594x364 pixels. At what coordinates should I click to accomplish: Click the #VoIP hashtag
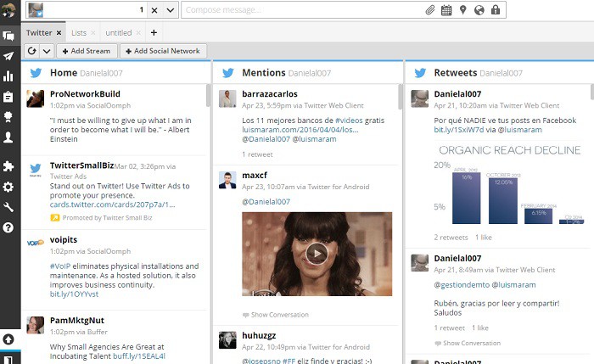point(60,266)
